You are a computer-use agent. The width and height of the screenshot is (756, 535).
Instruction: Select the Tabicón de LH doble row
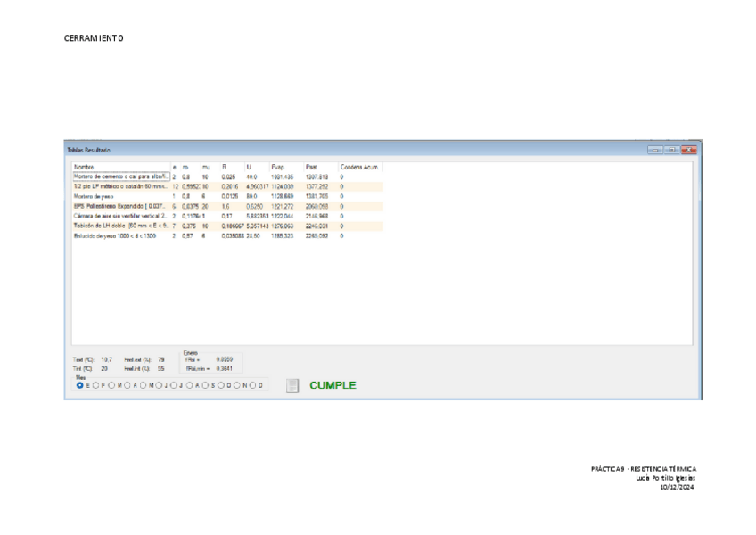[227, 226]
